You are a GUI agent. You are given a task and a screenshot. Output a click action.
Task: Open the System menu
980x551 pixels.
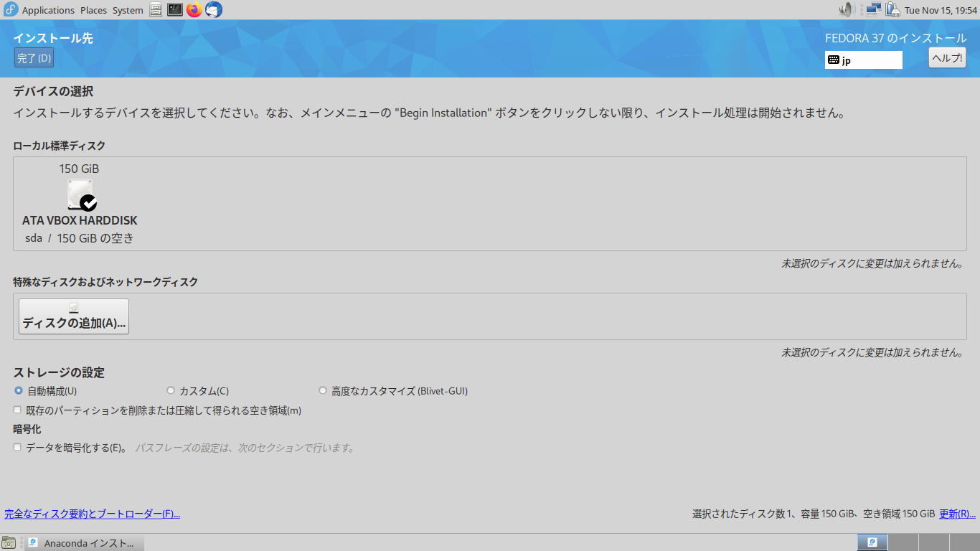point(128,10)
